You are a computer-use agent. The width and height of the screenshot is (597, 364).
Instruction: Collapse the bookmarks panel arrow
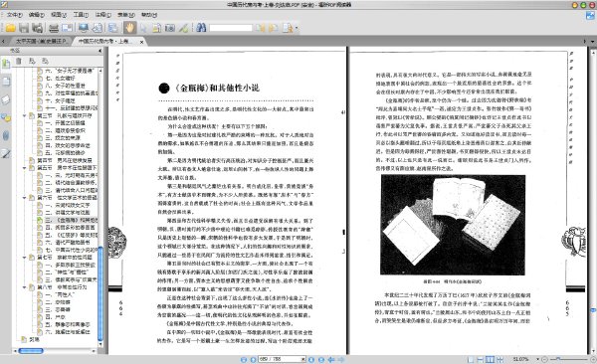(x=100, y=51)
